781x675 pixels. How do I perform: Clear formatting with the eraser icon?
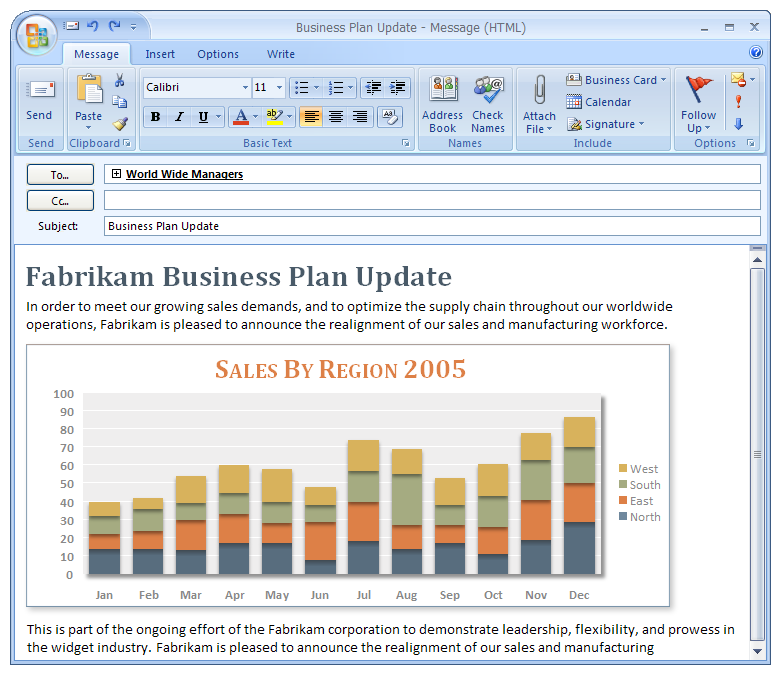pos(390,117)
